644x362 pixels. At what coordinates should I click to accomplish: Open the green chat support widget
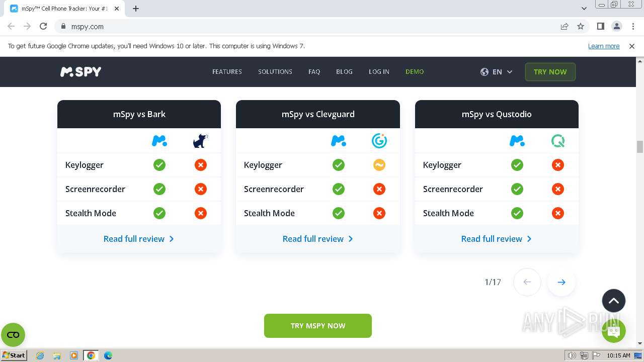tap(614, 331)
